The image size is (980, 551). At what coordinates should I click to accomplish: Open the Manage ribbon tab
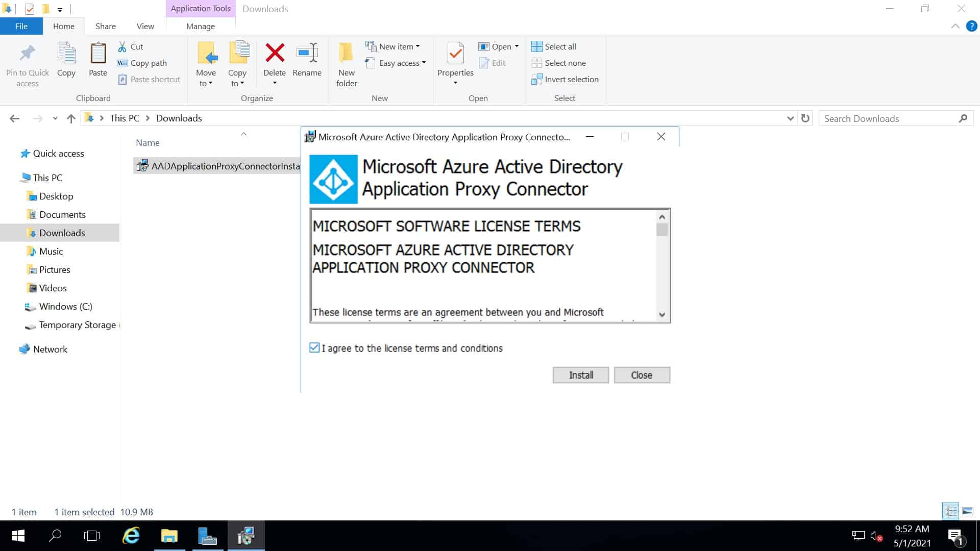(201, 26)
